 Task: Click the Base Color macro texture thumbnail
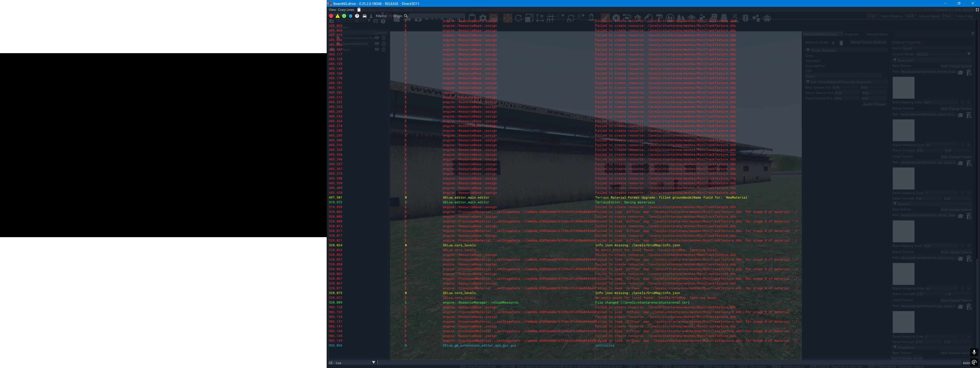903,130
